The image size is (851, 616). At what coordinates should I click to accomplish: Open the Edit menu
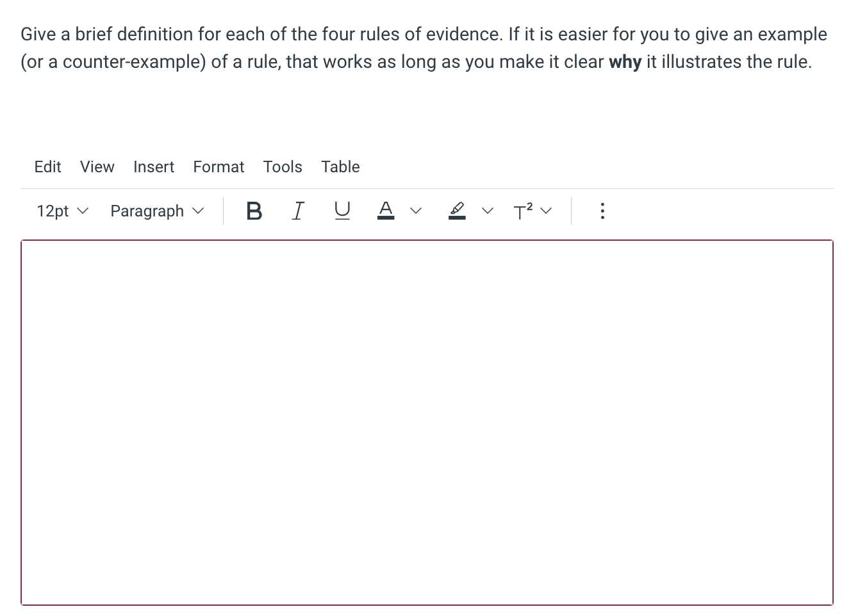click(47, 166)
